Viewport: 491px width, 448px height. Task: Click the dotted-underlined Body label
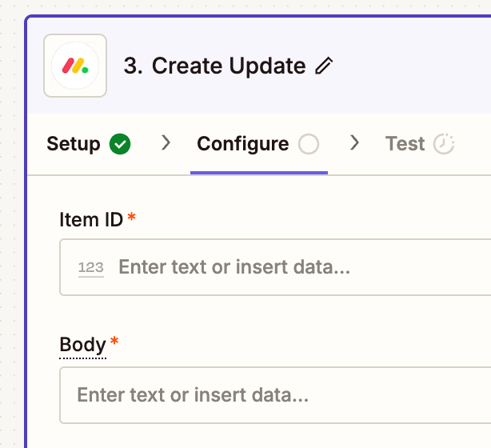tap(82, 345)
